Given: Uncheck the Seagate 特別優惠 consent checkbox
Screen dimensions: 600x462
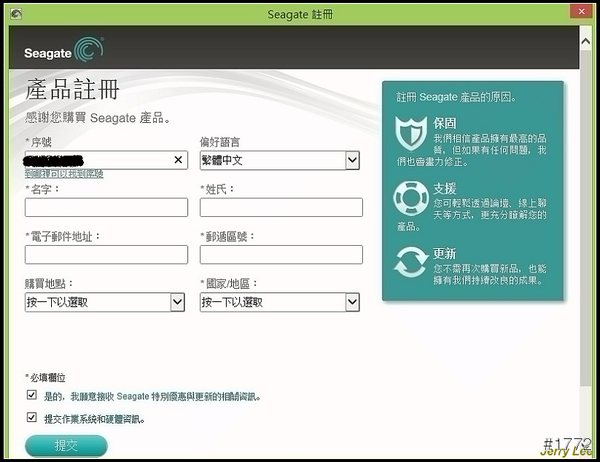Looking at the screenshot, I should (32, 396).
